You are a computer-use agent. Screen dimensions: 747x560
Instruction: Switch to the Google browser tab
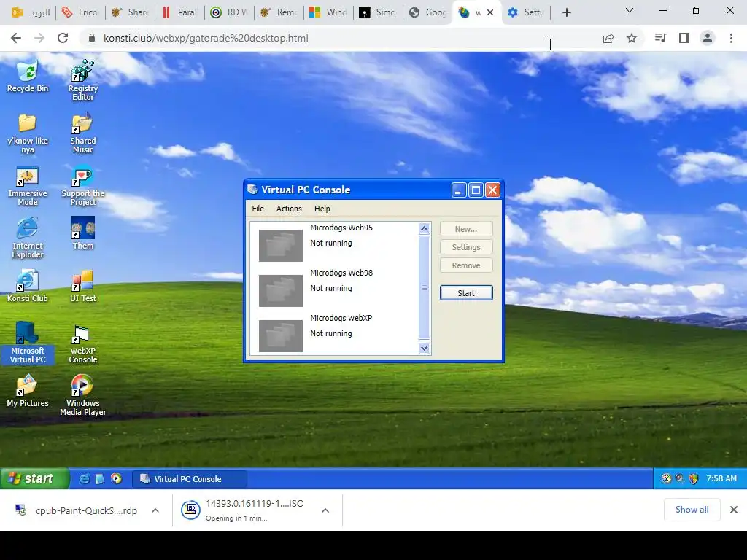427,12
